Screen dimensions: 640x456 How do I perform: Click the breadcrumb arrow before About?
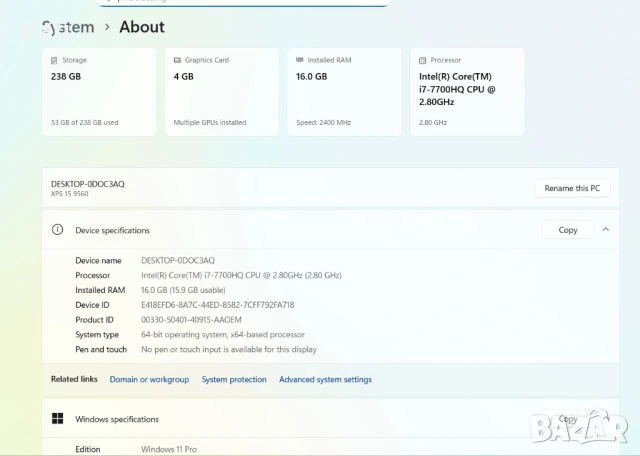coord(107,27)
